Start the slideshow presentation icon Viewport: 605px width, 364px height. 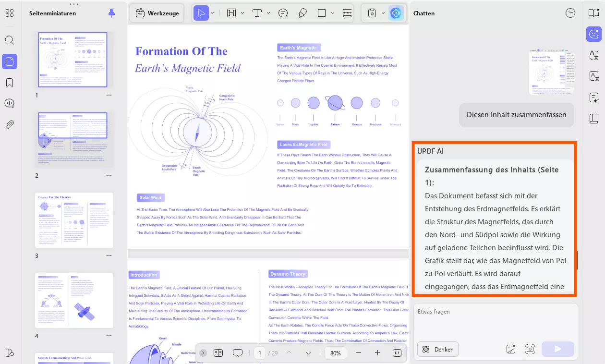pyautogui.click(x=238, y=353)
